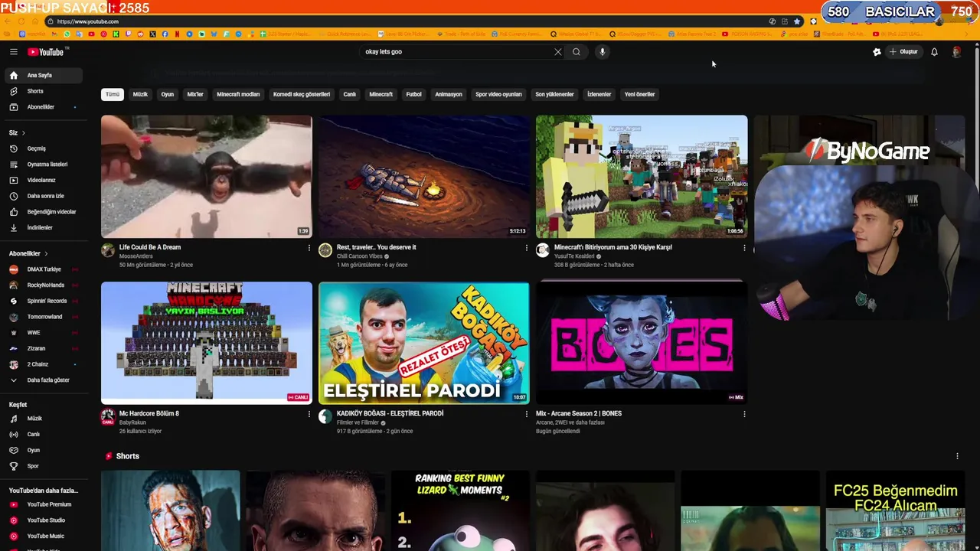Select the Animasyon filter chip
Image resolution: width=980 pixels, height=551 pixels.
(449, 94)
